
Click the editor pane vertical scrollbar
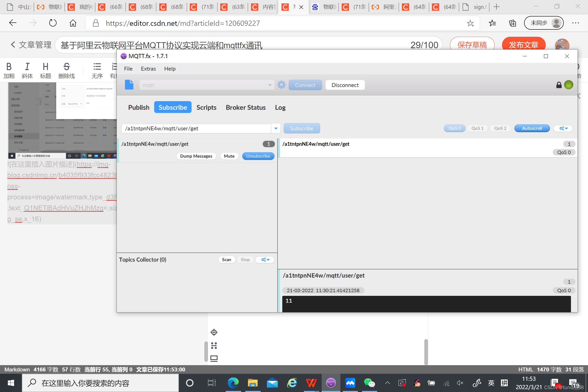point(206,352)
